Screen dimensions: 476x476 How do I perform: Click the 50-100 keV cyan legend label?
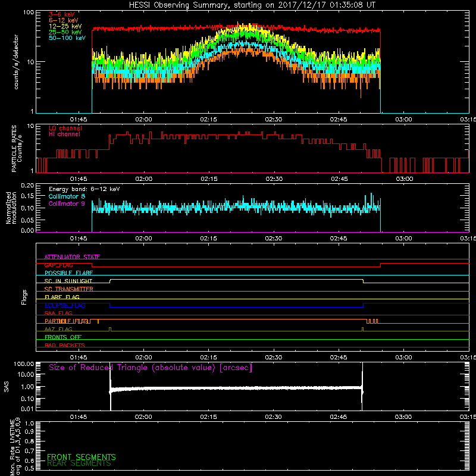[x=67, y=38]
